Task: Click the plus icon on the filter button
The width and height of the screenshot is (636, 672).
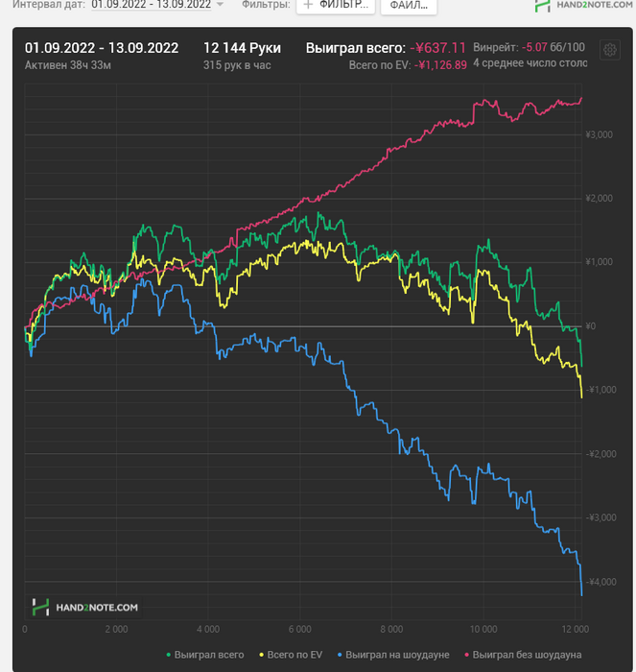Action: [308, 5]
